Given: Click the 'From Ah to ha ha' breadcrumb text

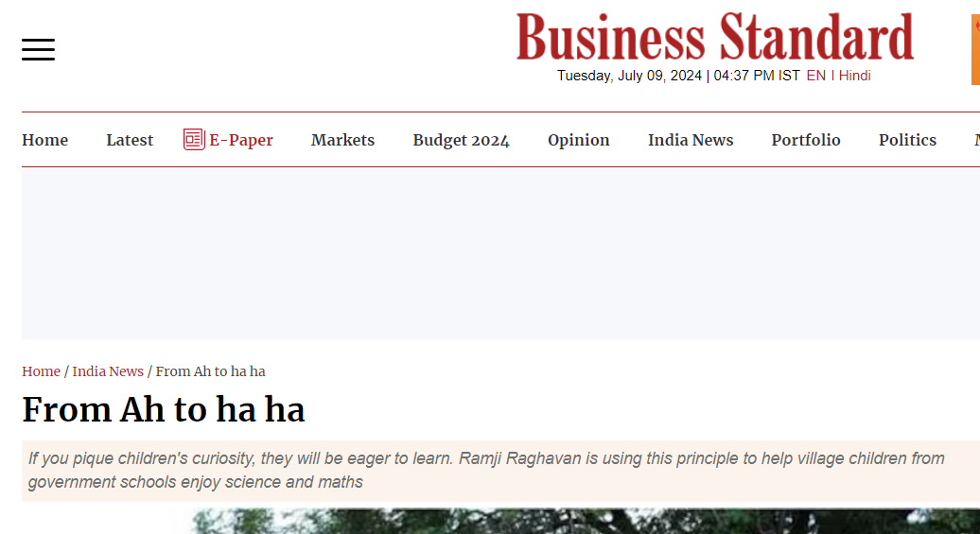Looking at the screenshot, I should (x=211, y=371).
